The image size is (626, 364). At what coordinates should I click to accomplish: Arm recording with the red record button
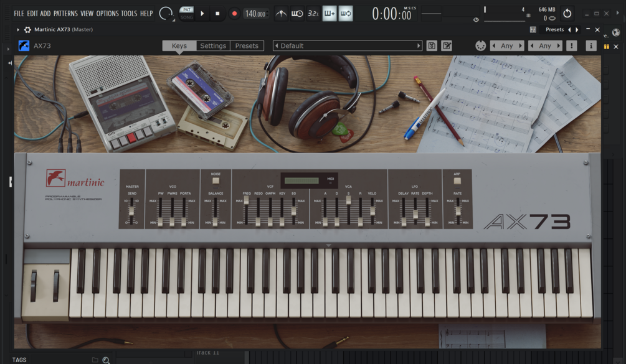click(x=234, y=14)
